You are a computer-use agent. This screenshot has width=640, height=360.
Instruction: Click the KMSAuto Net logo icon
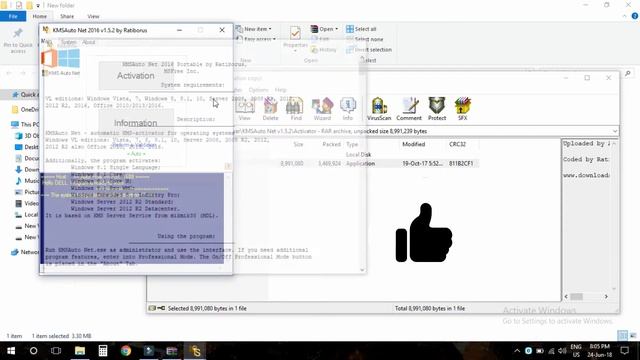pos(60,58)
